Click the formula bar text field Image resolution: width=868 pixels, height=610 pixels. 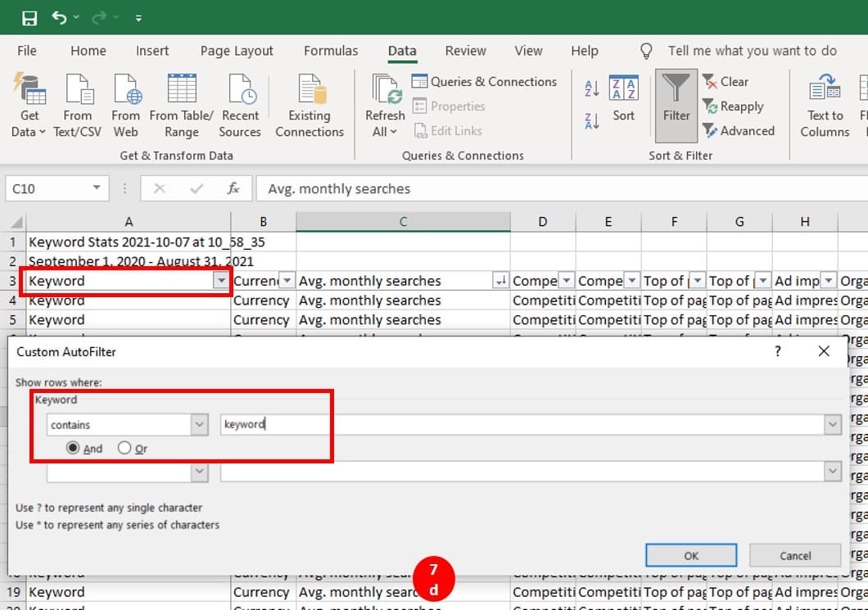(562, 189)
